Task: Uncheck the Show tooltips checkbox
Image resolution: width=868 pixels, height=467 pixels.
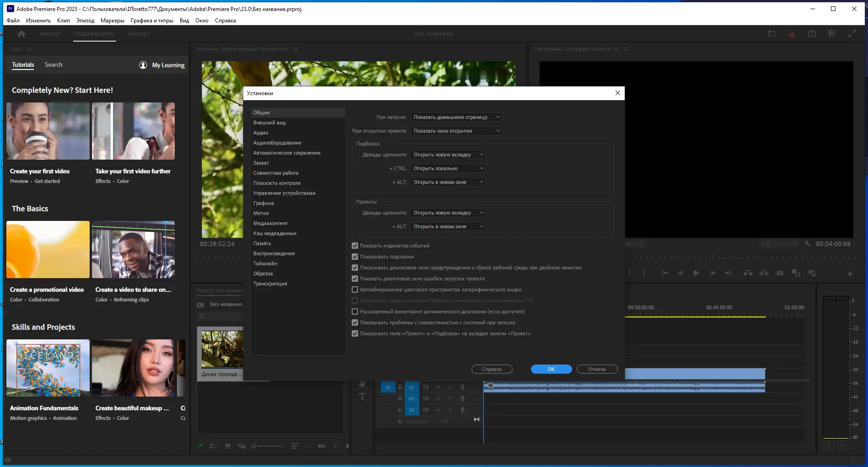Action: (355, 257)
